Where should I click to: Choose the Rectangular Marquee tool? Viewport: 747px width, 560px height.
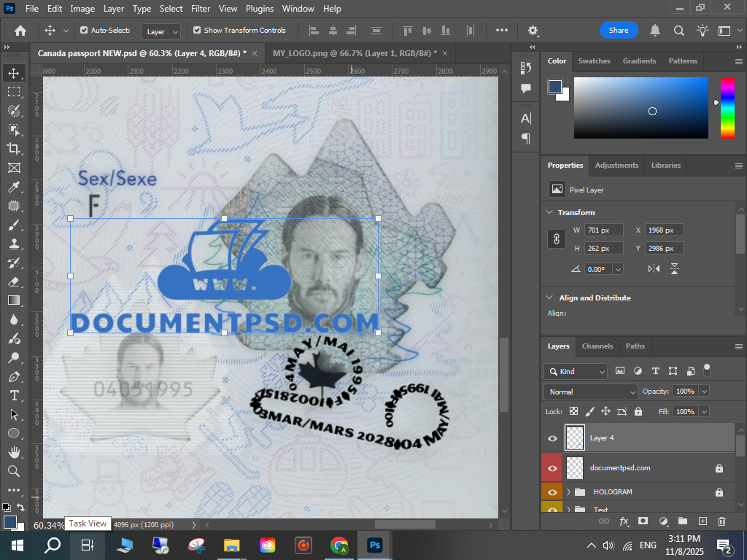(13, 92)
